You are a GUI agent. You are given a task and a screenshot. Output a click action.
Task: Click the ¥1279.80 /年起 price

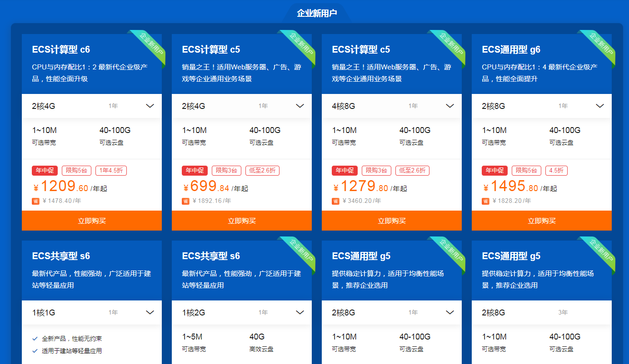370,187
